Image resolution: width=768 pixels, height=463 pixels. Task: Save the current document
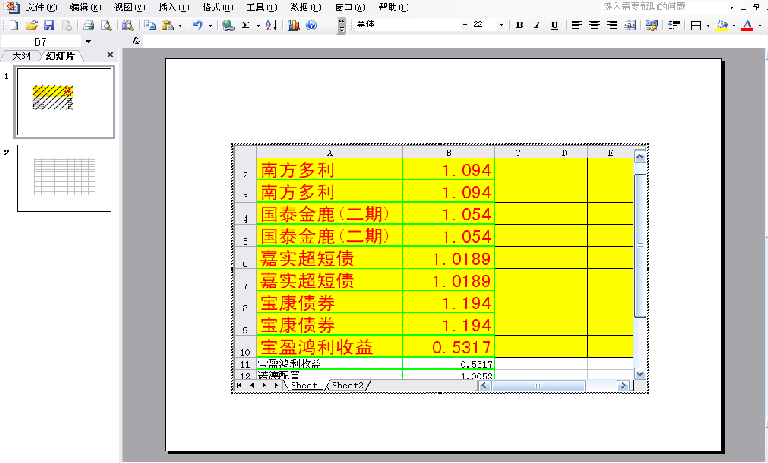pos(49,25)
